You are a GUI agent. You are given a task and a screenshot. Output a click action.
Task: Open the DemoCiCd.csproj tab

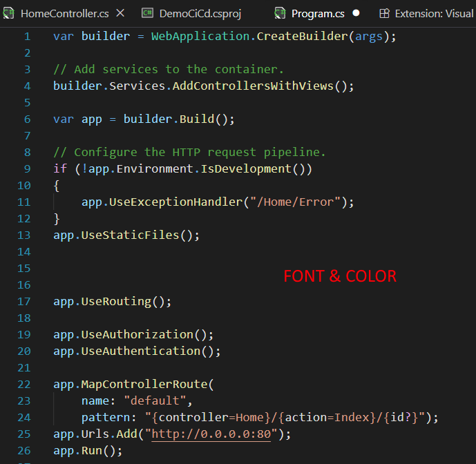pyautogui.click(x=200, y=14)
